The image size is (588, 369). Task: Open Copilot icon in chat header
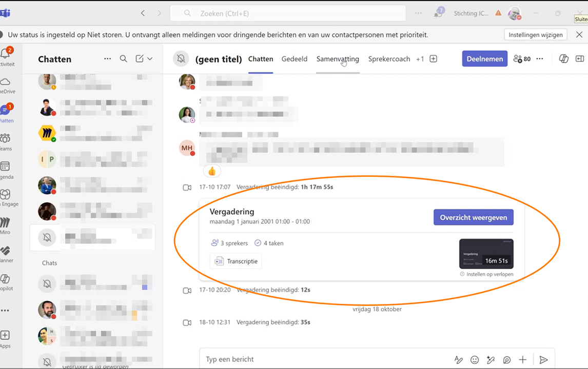563,59
